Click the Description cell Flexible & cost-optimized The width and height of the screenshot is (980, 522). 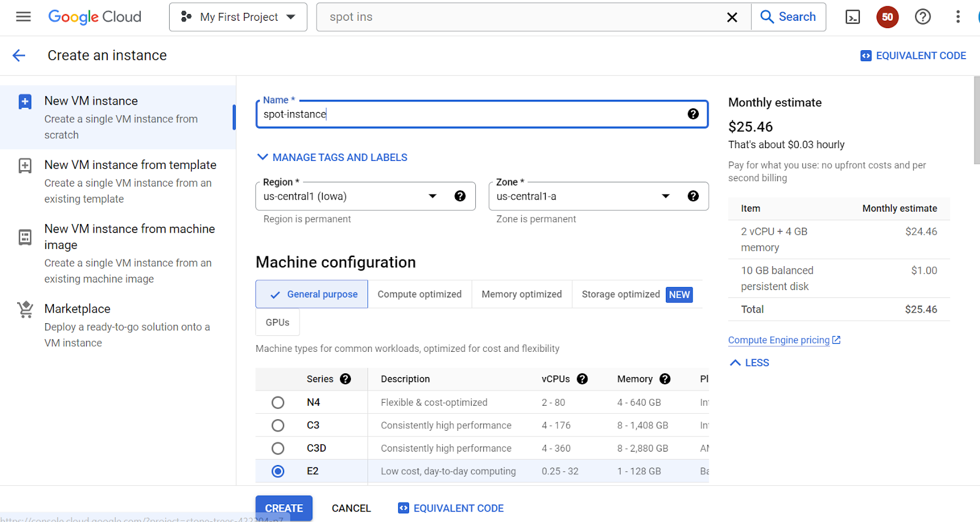[x=434, y=403]
